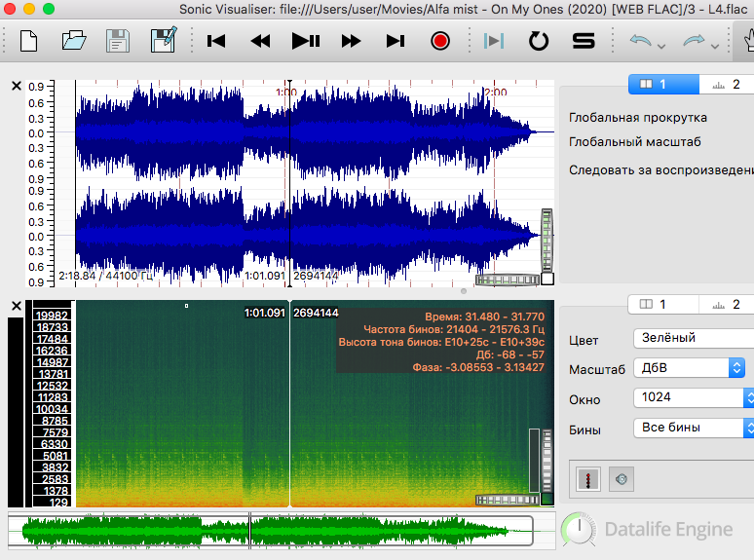
Task: Reset spectrogram zoom with the green corner button
Action: click(547, 499)
